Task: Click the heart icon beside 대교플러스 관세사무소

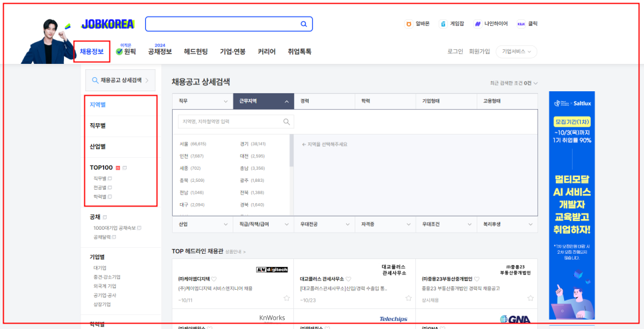Action: 348,279
